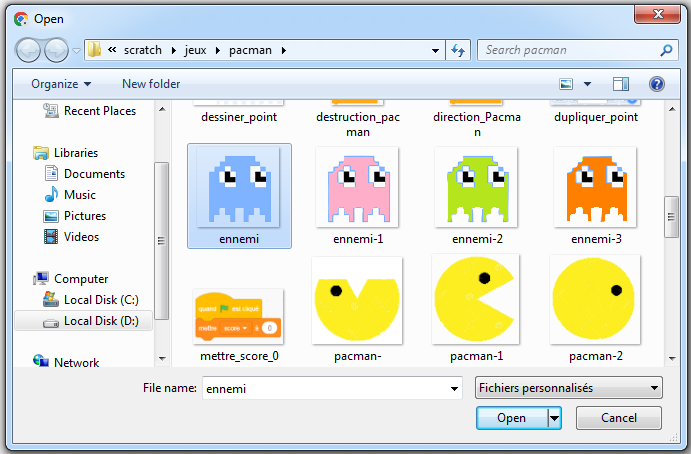Select the dupliquer_point file name

point(596,117)
